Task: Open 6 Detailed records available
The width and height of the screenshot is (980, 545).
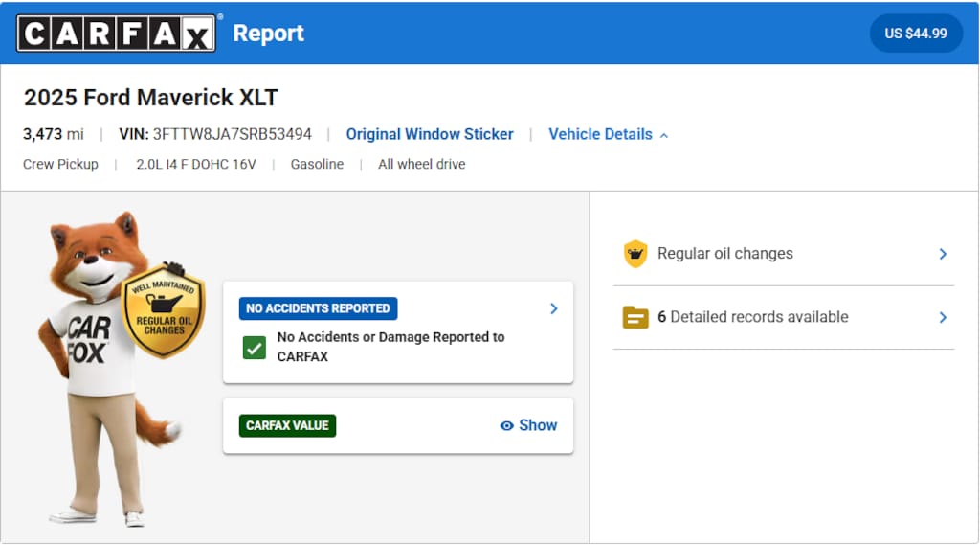Action: [x=752, y=317]
